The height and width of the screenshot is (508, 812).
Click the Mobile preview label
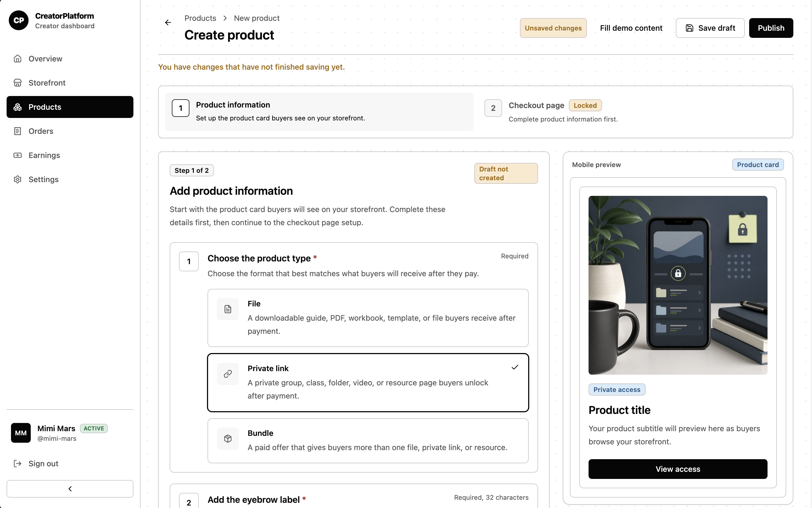coord(596,165)
